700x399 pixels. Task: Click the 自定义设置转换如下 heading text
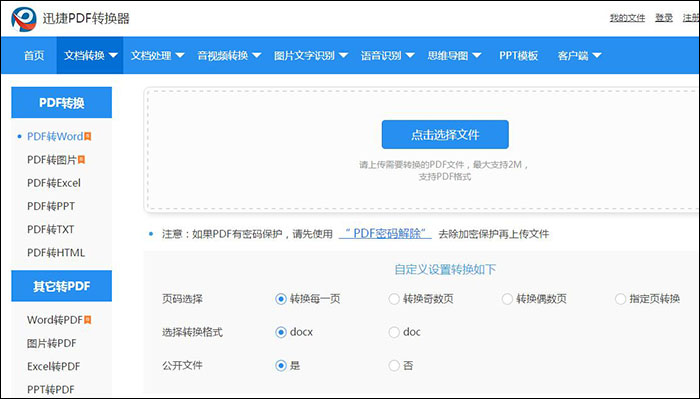click(x=445, y=270)
